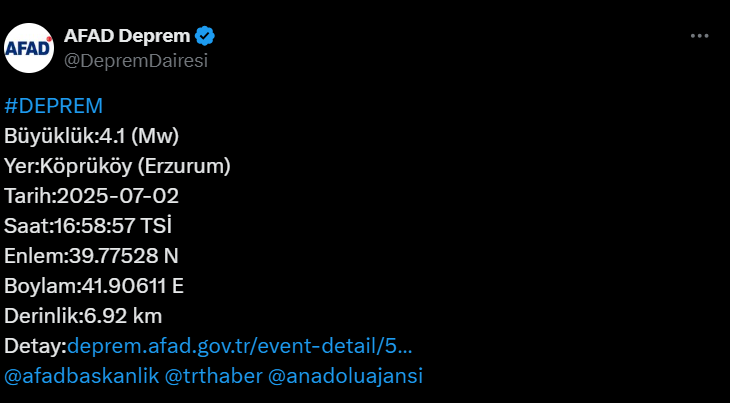
Task: Open the #DEPREM hashtag
Action: [x=54, y=106]
